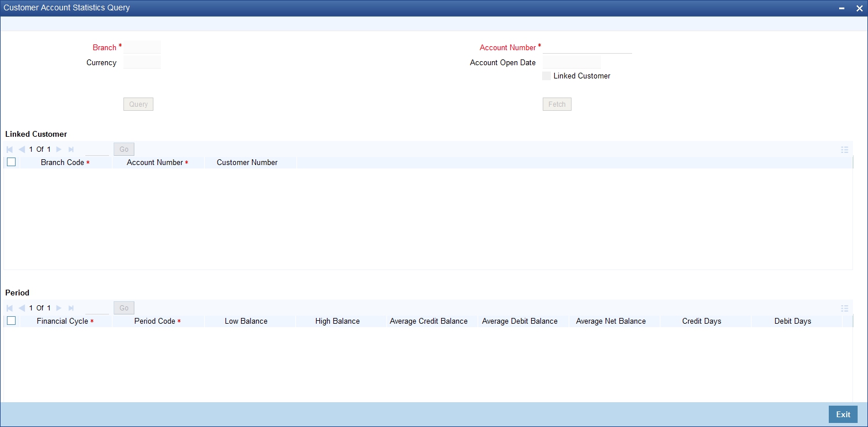Click the Period Code column header
This screenshot has height=427, width=868.
point(158,321)
